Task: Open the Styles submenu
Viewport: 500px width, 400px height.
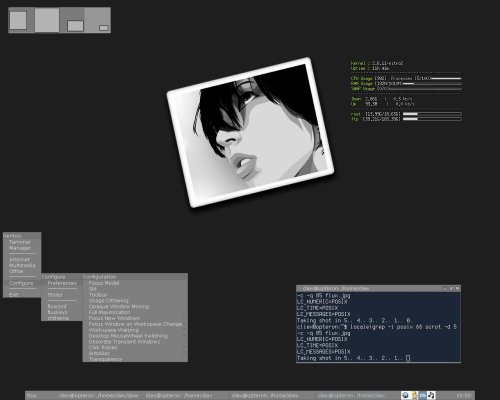Action: pyautogui.click(x=62, y=295)
